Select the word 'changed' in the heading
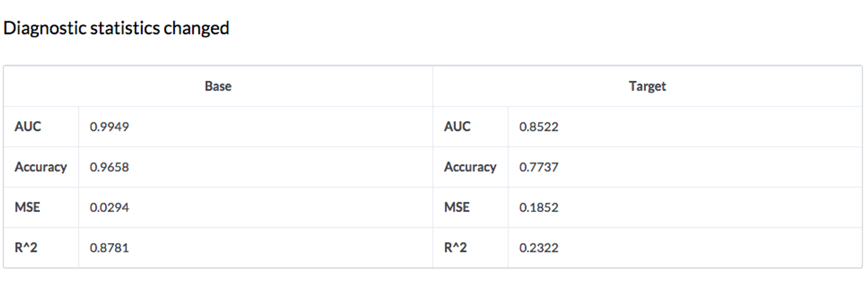This screenshot has height=302, width=868. [196, 28]
